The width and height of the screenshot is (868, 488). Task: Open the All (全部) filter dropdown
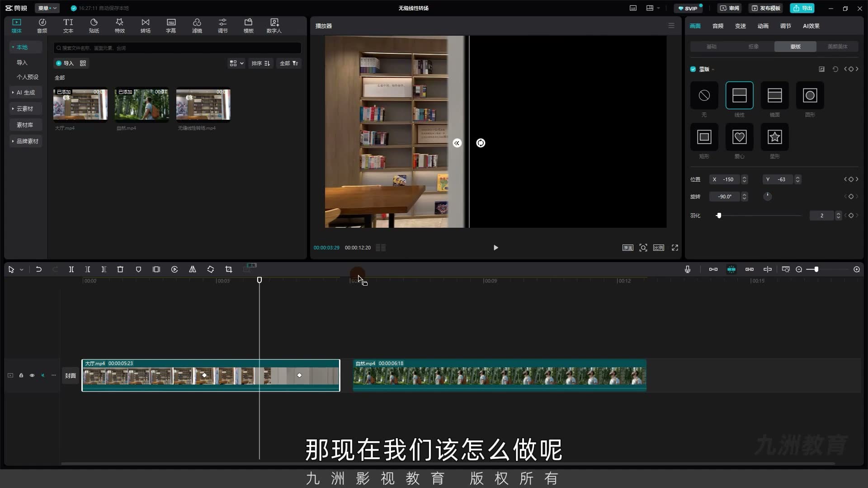click(x=289, y=63)
